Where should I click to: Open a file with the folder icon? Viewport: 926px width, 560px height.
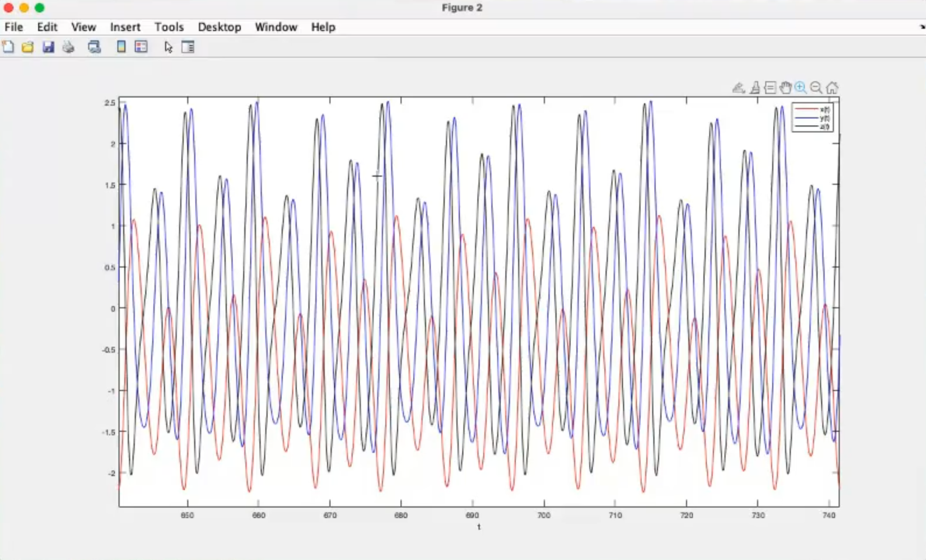coord(28,47)
